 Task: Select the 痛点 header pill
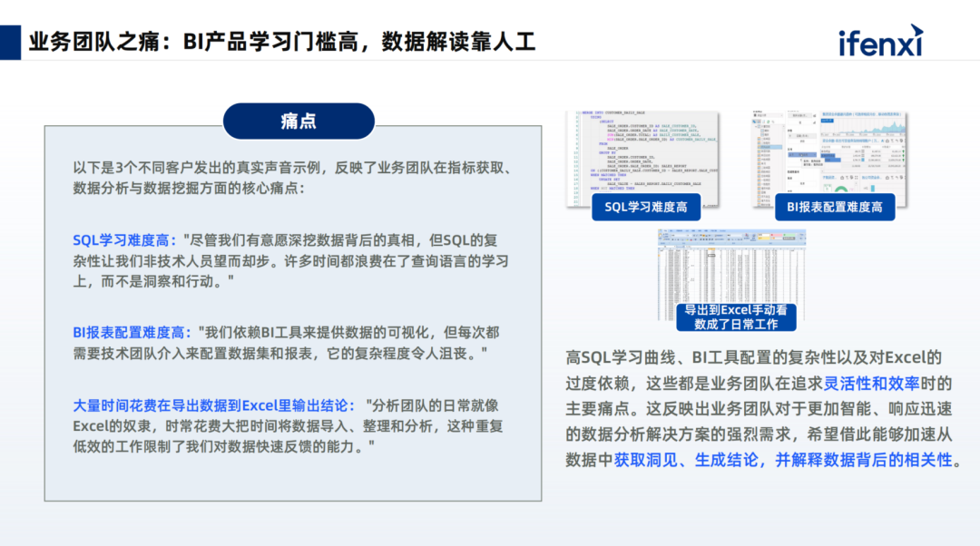(299, 122)
